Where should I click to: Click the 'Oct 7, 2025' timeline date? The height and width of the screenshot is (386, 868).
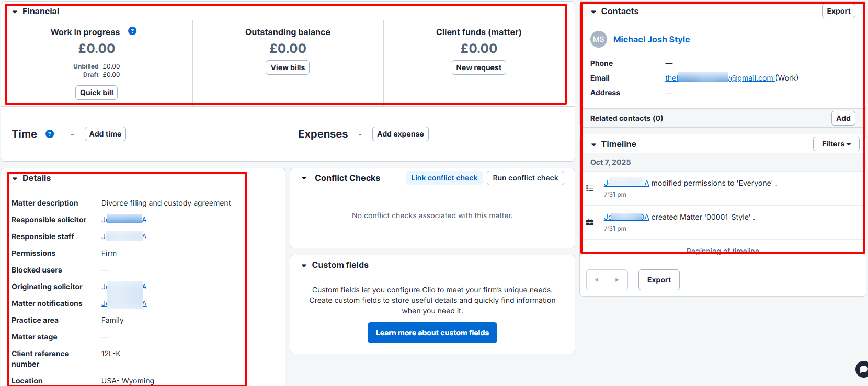point(610,162)
